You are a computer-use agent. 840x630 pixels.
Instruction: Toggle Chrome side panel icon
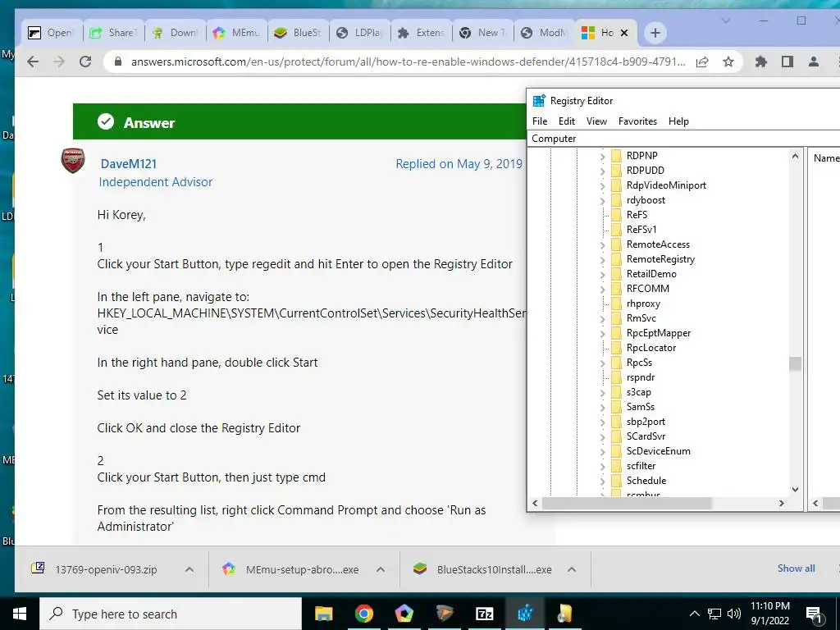click(x=787, y=62)
